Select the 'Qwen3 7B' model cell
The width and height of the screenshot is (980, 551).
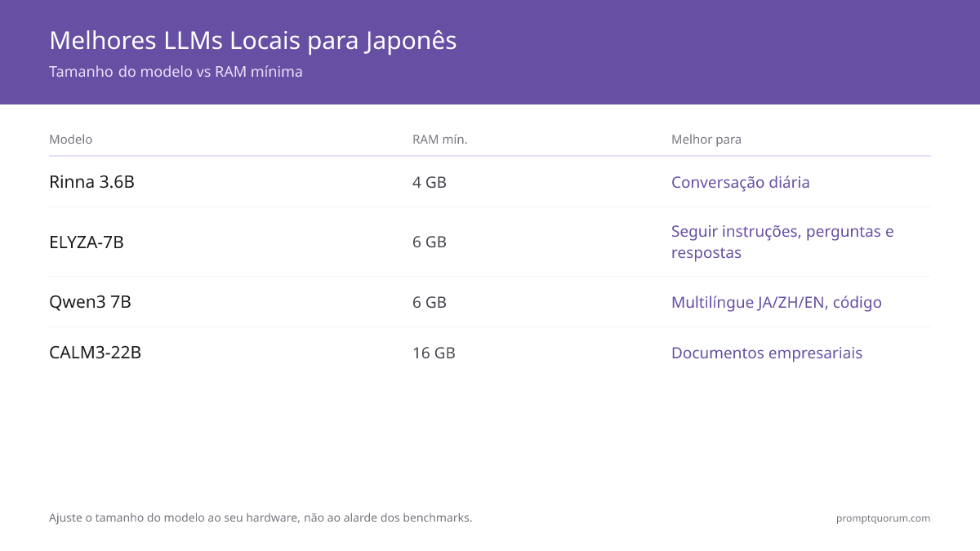pyautogui.click(x=90, y=302)
